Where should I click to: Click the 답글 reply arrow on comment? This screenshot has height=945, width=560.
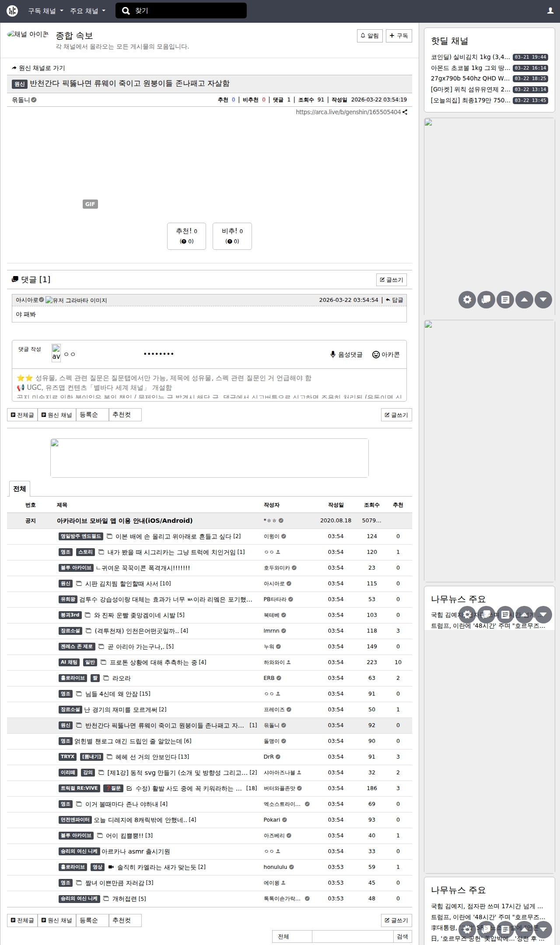point(394,300)
